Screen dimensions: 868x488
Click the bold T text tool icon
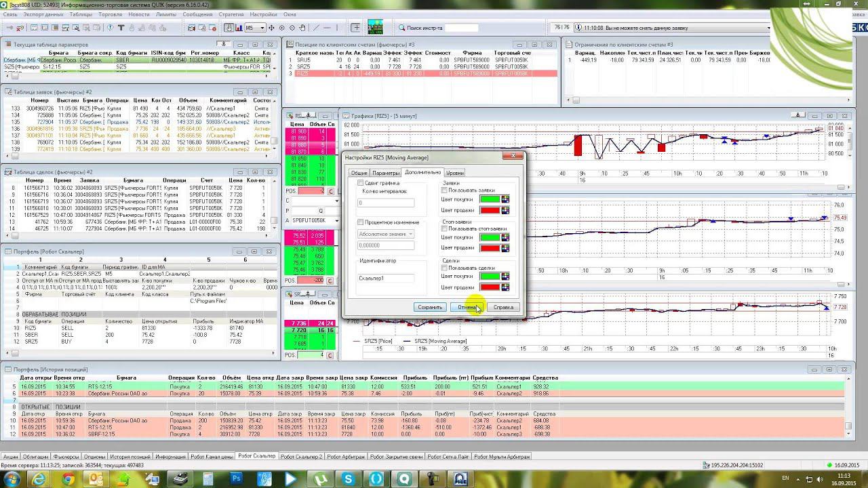(121, 28)
